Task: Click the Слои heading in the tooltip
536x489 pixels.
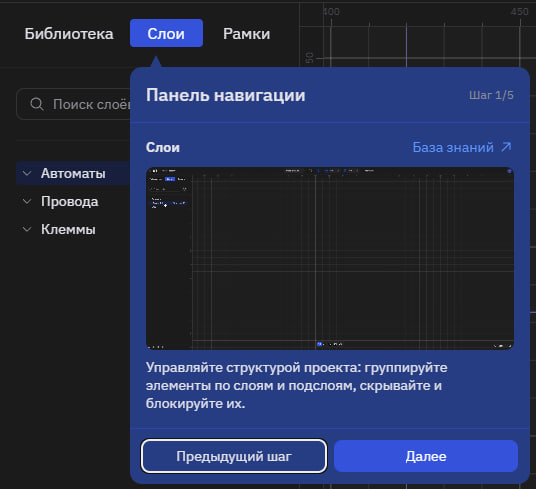Action: pos(163,148)
